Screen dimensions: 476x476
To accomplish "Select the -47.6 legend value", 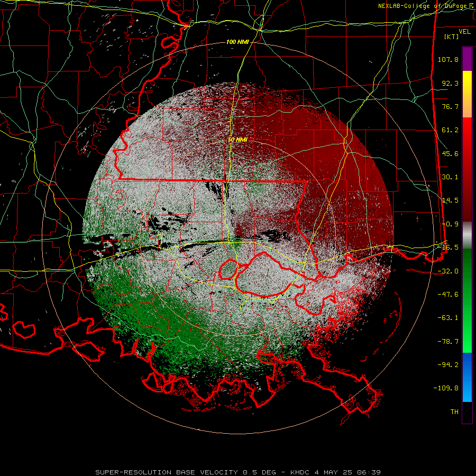I will point(448,295).
